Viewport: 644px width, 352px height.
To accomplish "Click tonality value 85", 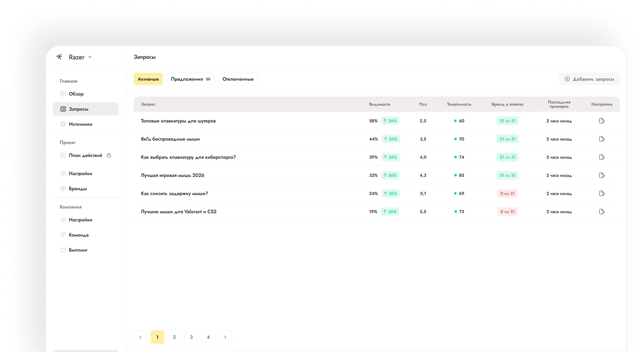I will pos(461,175).
